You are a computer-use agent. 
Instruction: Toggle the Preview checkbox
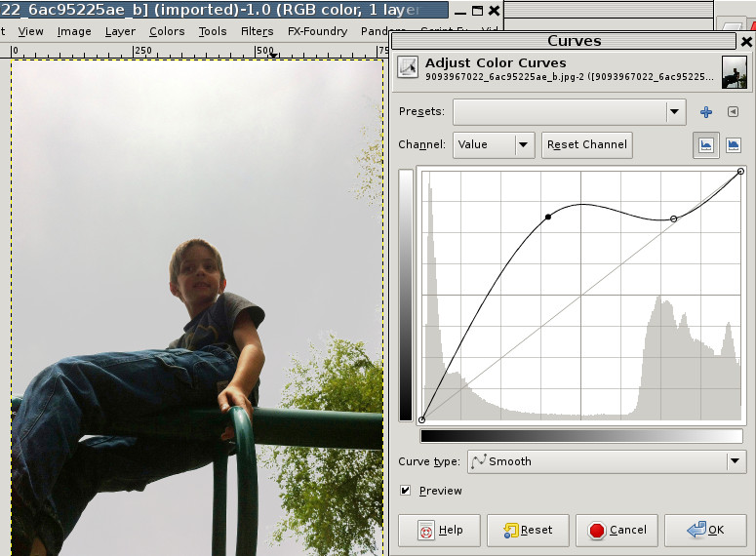click(x=405, y=491)
